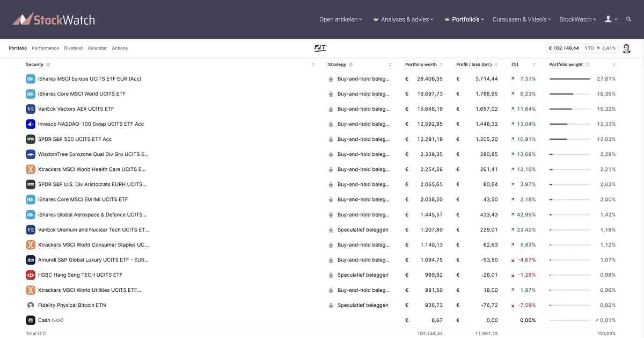Open iShares MSCI Europe UCITS ETF link
This screenshot has width=644, height=338.
pos(90,79)
